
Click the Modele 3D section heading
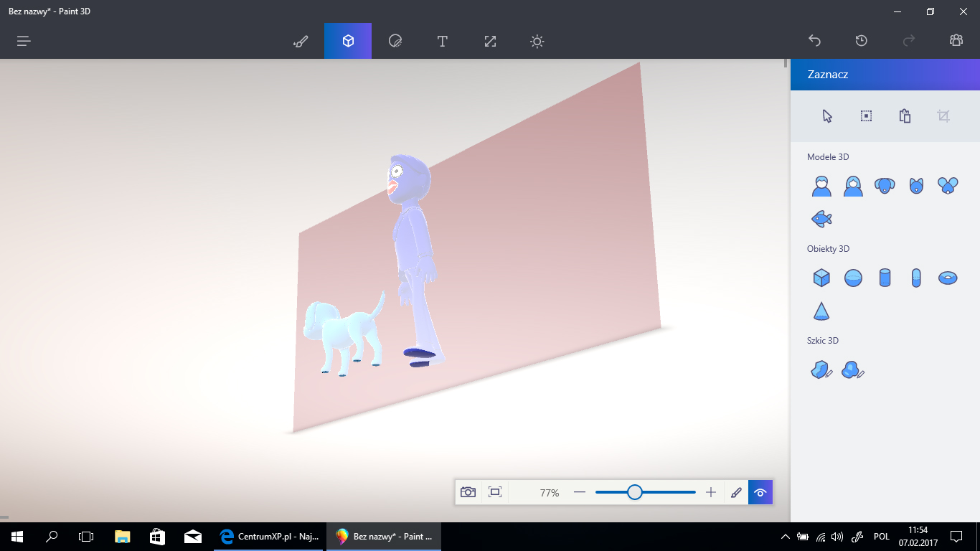coord(828,157)
